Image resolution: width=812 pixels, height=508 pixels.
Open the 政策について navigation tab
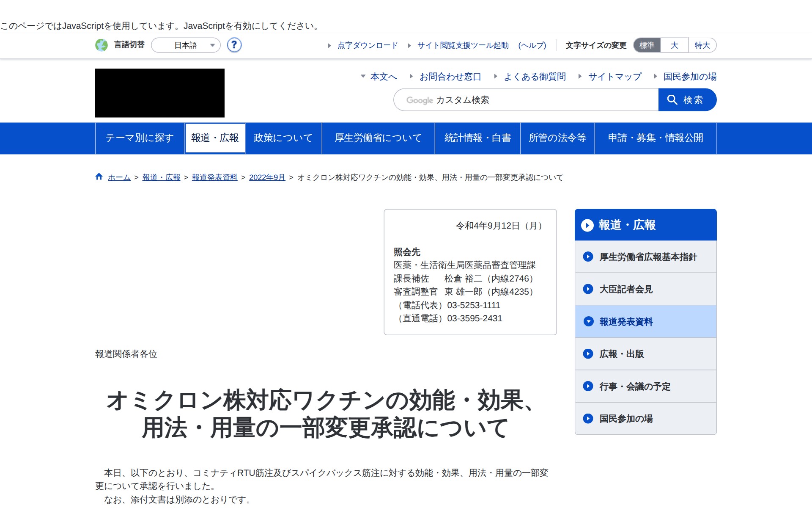pyautogui.click(x=283, y=138)
